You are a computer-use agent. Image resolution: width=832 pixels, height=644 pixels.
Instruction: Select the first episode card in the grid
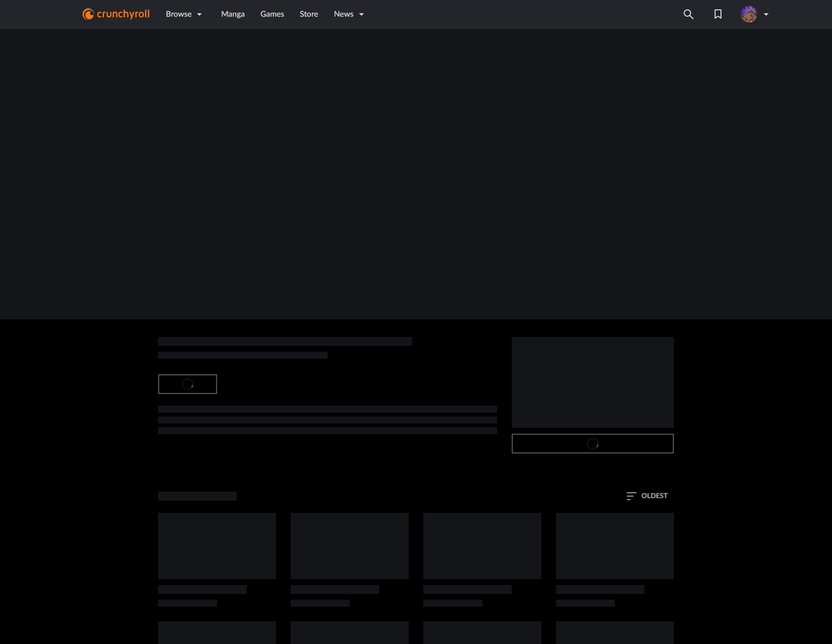216,546
